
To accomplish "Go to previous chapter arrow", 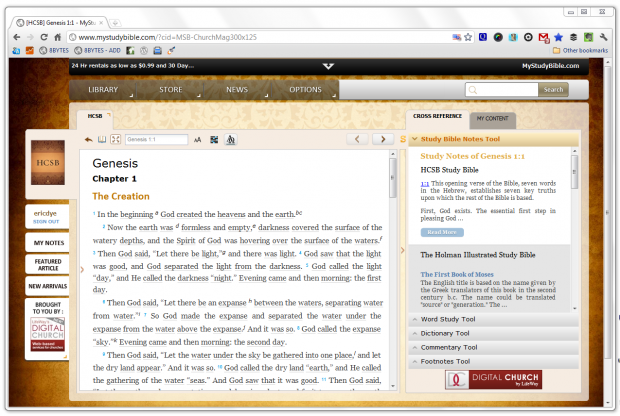I will (x=357, y=139).
